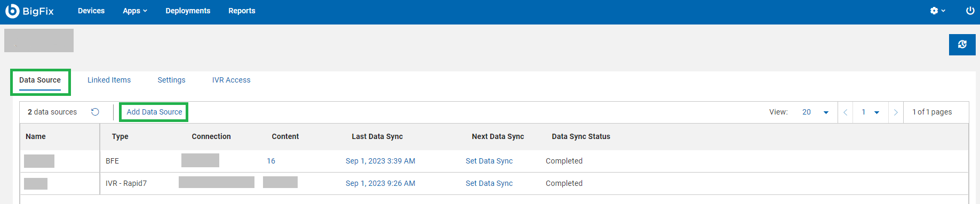The height and width of the screenshot is (204, 980).
Task: Switch to the Linked Items tab
Action: [x=109, y=80]
